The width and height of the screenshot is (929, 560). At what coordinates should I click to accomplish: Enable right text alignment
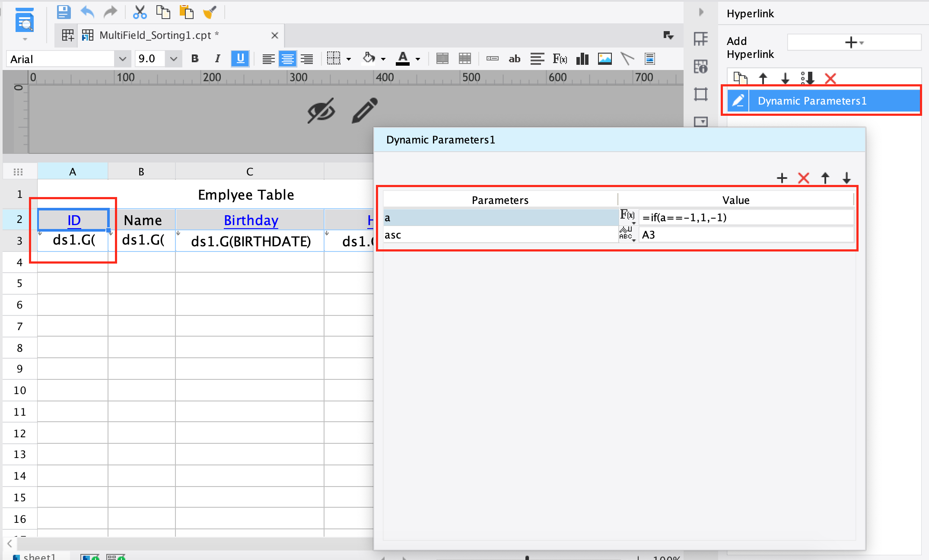tap(307, 59)
